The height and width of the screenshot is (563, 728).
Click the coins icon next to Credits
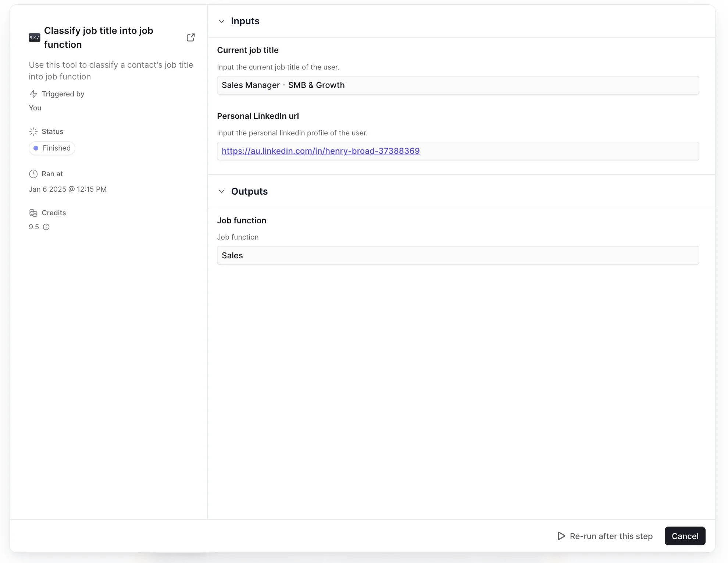pos(33,213)
